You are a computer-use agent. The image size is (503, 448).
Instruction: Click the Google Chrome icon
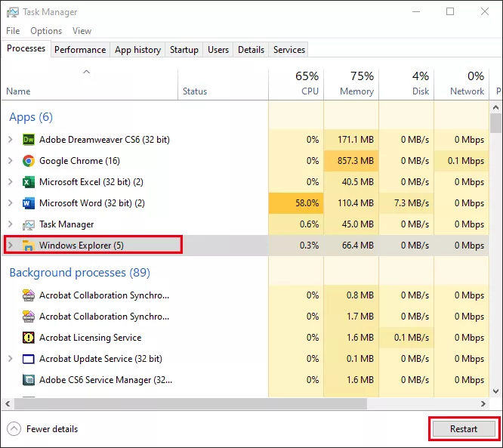click(x=29, y=161)
